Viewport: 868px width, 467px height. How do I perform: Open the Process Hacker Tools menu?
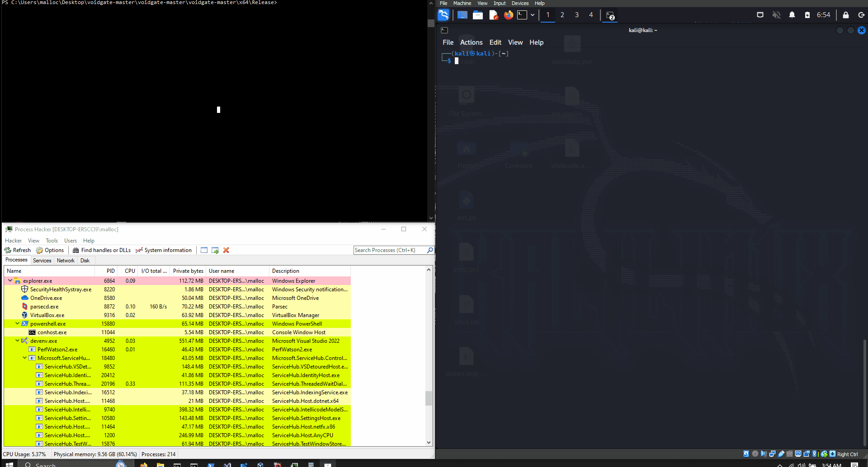pyautogui.click(x=52, y=241)
